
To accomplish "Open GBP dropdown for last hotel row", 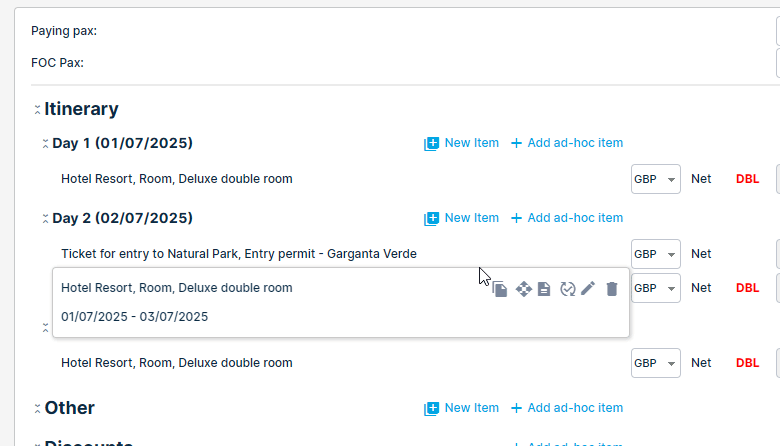I will click(656, 363).
